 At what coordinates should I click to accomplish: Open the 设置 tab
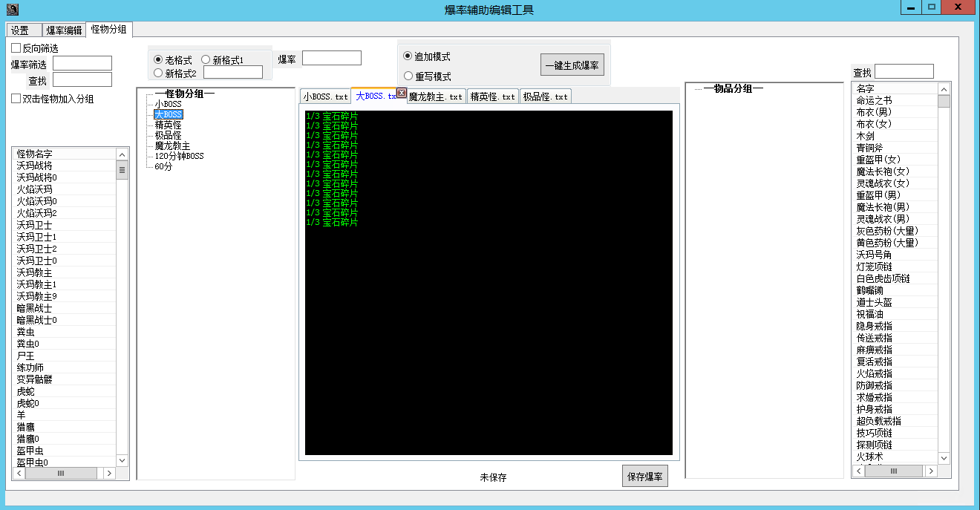(x=20, y=30)
